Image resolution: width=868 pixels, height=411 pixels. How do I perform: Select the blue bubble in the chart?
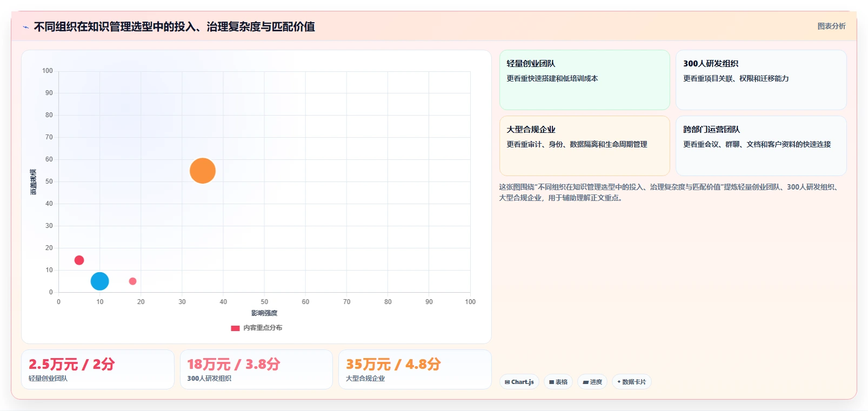click(x=99, y=281)
